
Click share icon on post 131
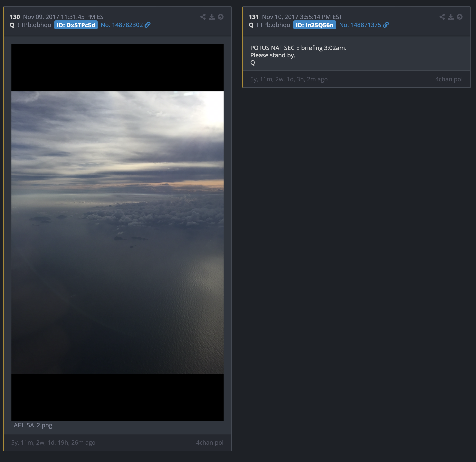click(x=442, y=17)
